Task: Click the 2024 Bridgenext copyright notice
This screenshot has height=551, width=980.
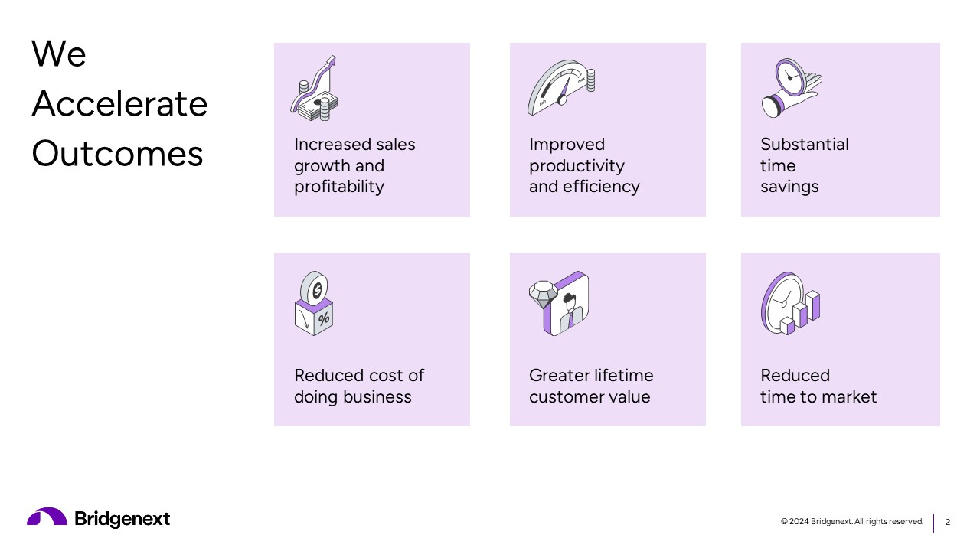Action: pos(851,522)
